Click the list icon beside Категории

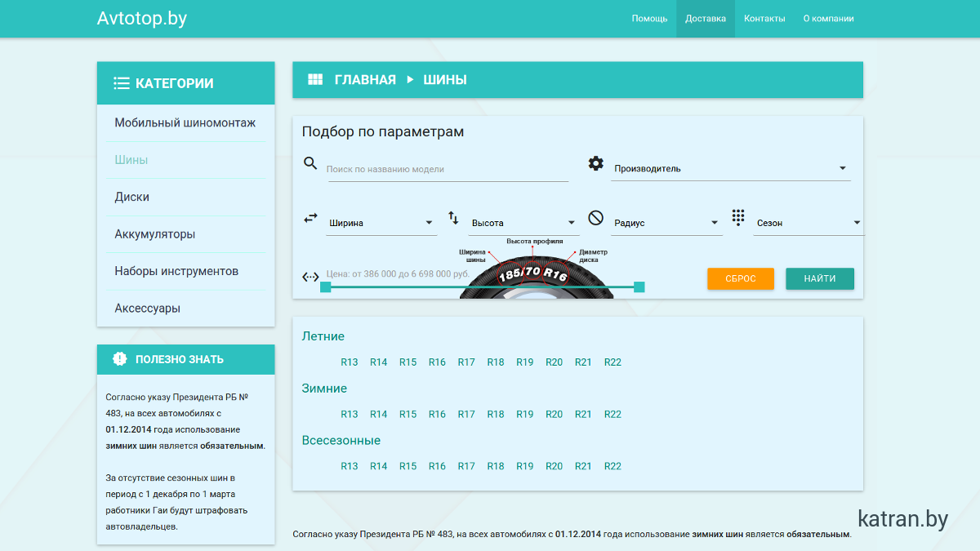(x=122, y=83)
